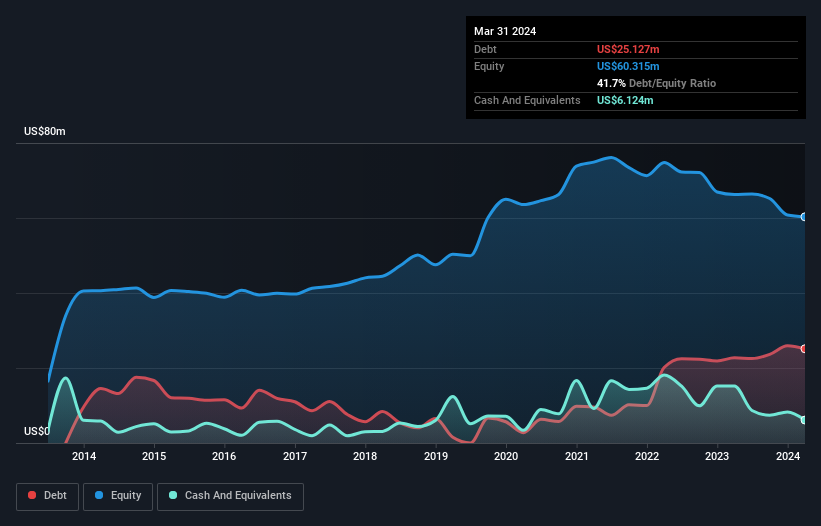Select the 2024 x-axis label
The height and width of the screenshot is (526, 821).
pyautogui.click(x=788, y=457)
